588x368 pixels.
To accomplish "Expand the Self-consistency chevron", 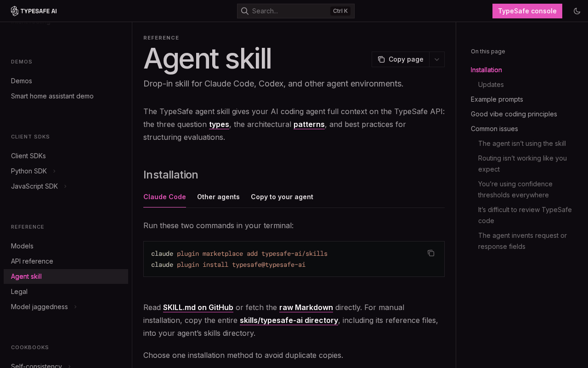I will coord(69,366).
